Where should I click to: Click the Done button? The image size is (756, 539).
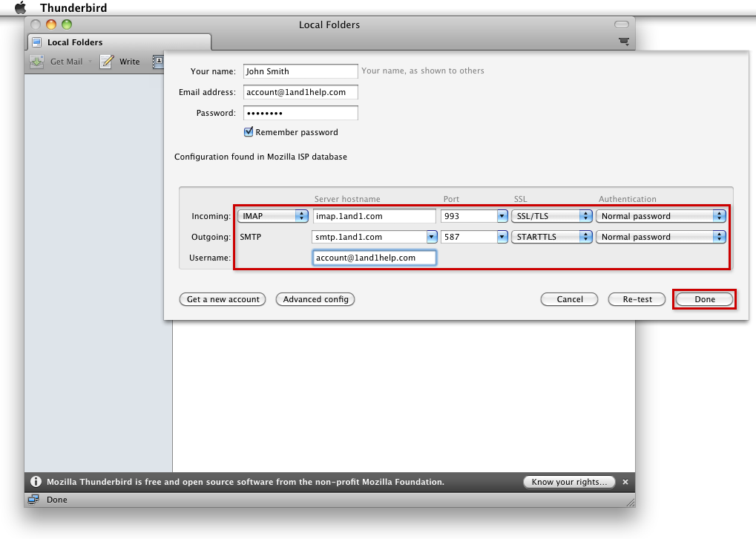(x=704, y=299)
